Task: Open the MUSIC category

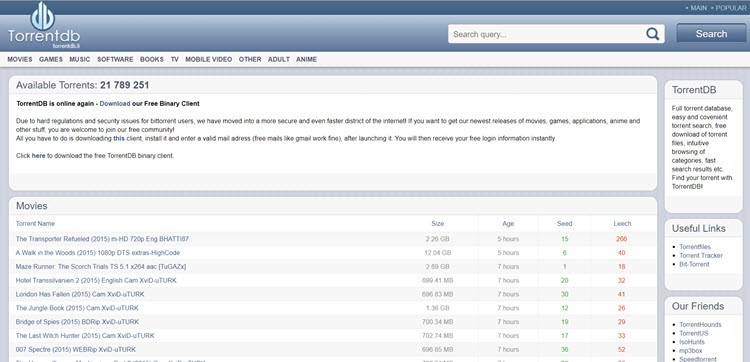Action: [79, 59]
